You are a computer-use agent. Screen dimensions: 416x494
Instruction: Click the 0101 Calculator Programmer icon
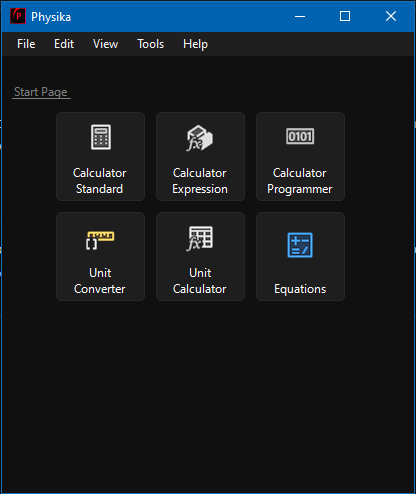(300, 136)
